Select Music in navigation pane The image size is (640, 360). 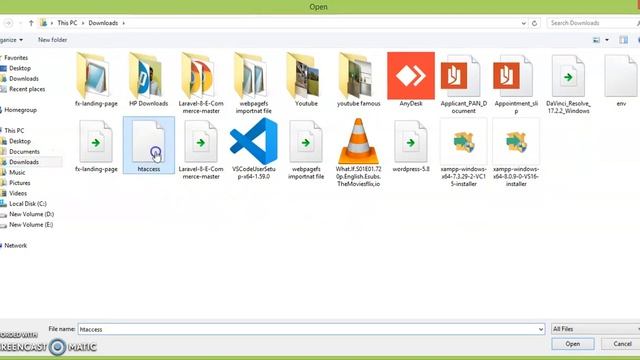[17, 172]
